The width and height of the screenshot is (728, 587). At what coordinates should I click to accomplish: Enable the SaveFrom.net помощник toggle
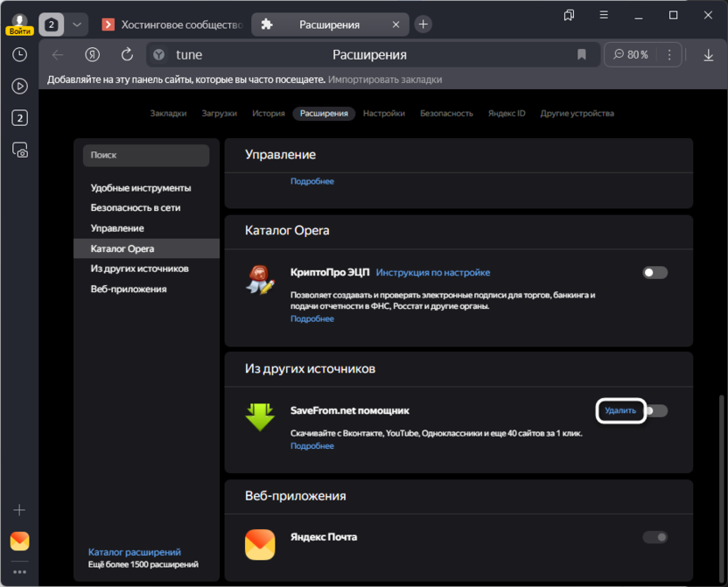[x=656, y=410]
